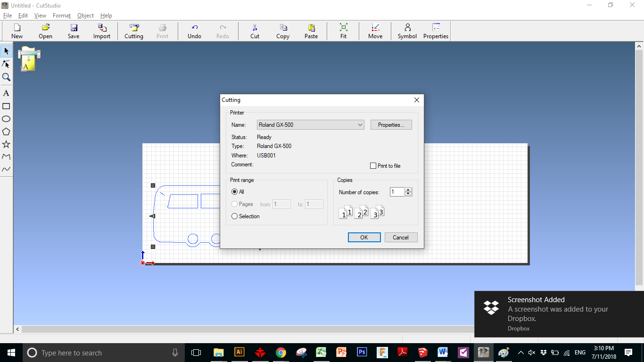Open the Edit menu
The image size is (644, 362).
(23, 16)
